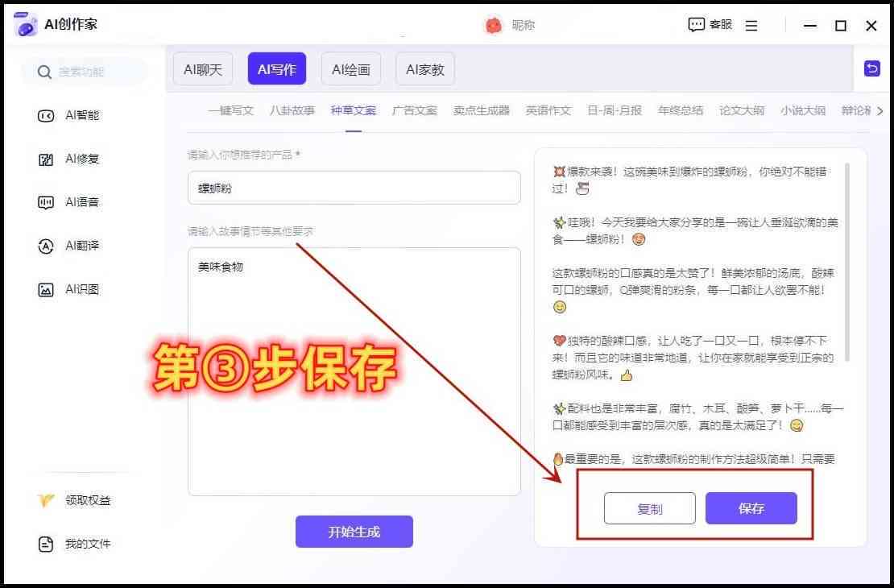Select the 英语作文 sub-tab
This screenshot has height=588, width=894.
[548, 110]
